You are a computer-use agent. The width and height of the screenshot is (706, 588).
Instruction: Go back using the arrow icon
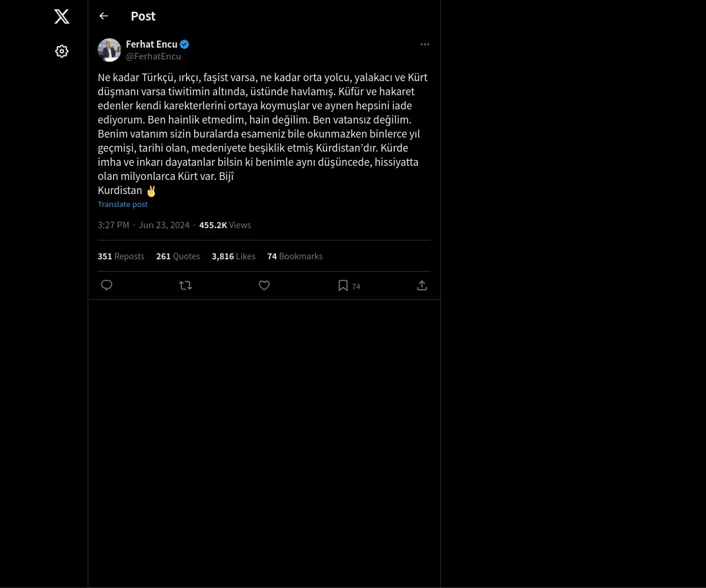(x=104, y=16)
